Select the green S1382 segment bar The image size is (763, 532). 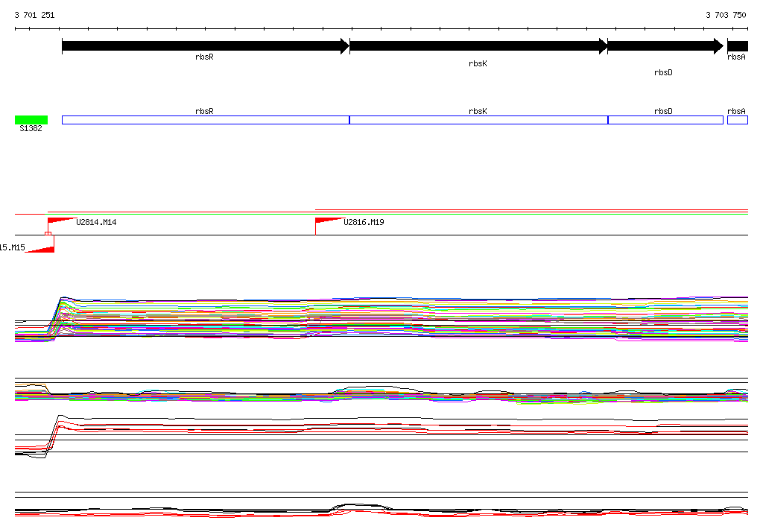31,120
